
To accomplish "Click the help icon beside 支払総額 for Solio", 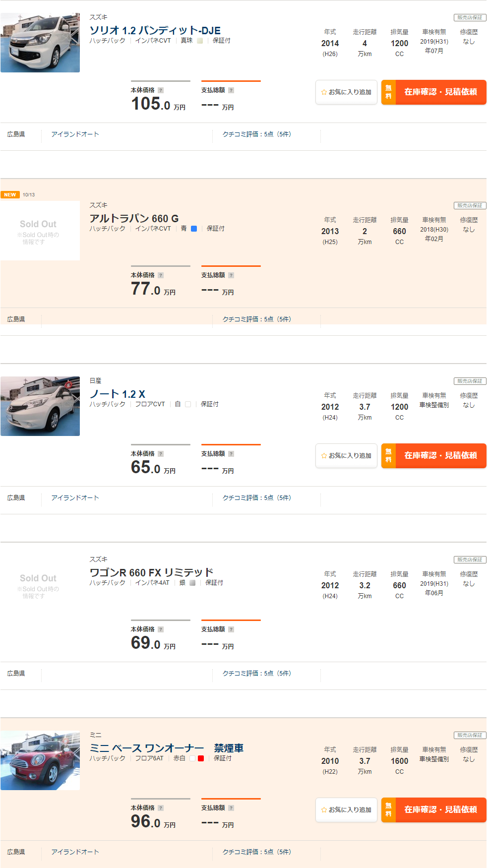I will pos(231,90).
